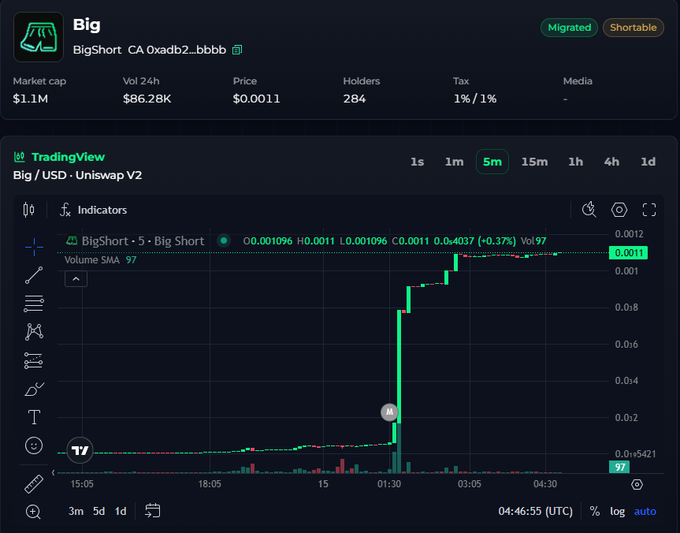
Task: Click the TradingView chart icon in header
Action: click(20, 157)
